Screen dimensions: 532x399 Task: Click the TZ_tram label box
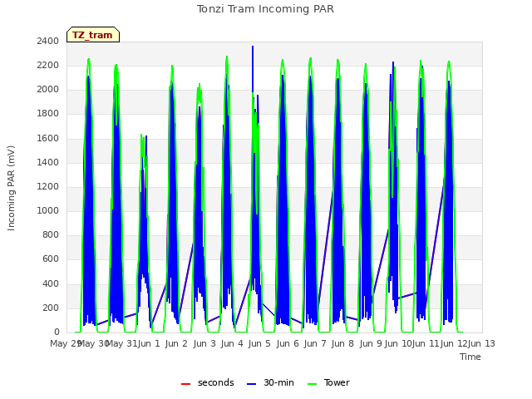93,35
